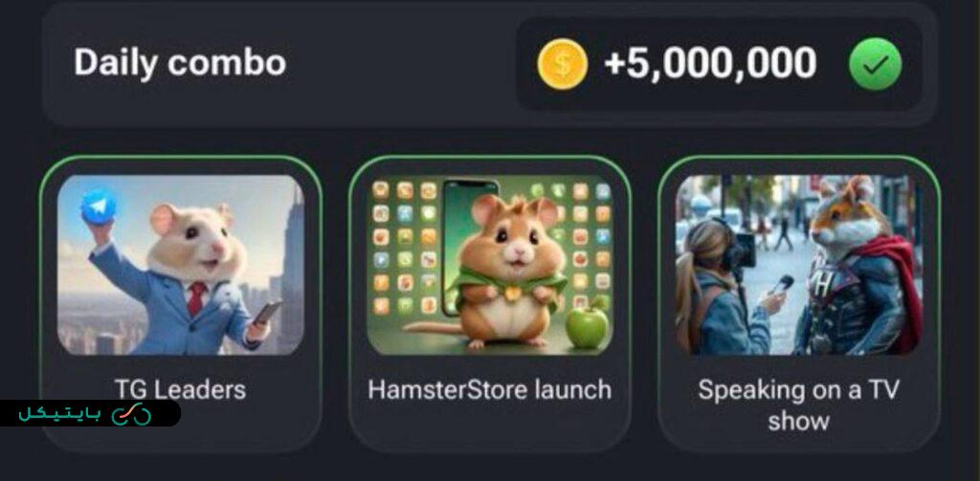
Task: Click the Telegram logo held by hamster
Action: pyautogui.click(x=99, y=207)
